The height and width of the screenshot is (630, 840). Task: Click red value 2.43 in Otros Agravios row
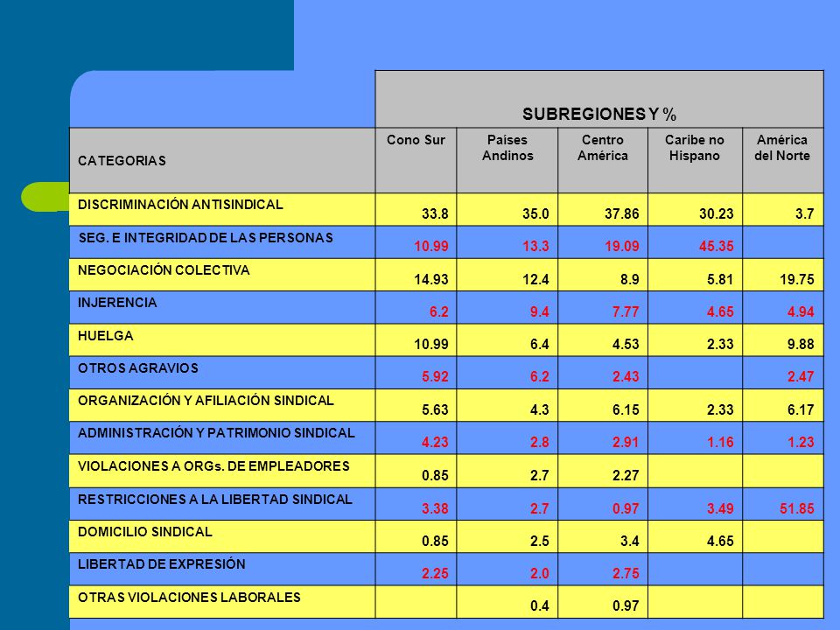coord(626,376)
